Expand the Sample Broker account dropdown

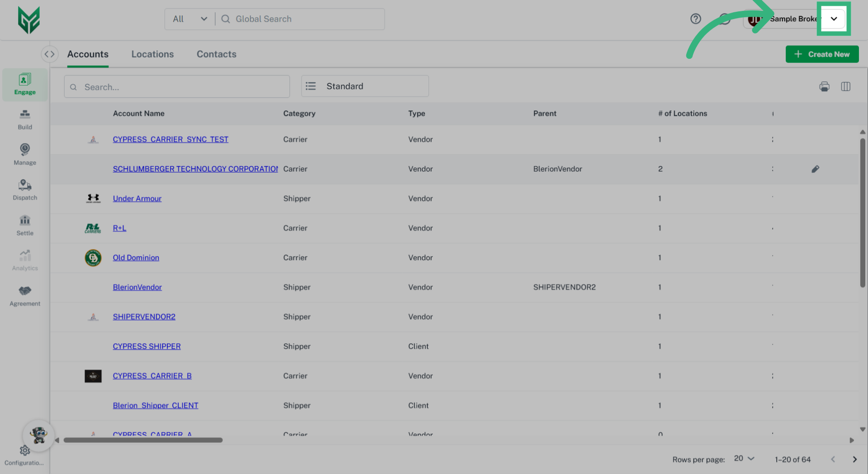[x=834, y=19]
